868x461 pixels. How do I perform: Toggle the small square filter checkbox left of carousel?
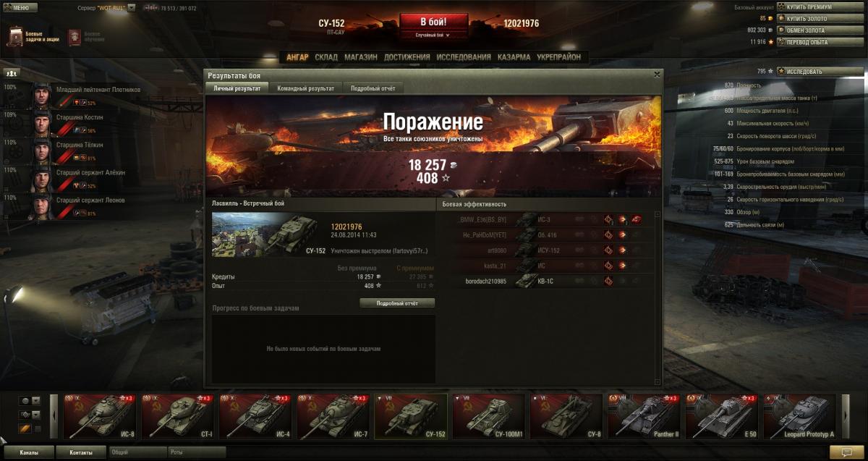(x=38, y=429)
